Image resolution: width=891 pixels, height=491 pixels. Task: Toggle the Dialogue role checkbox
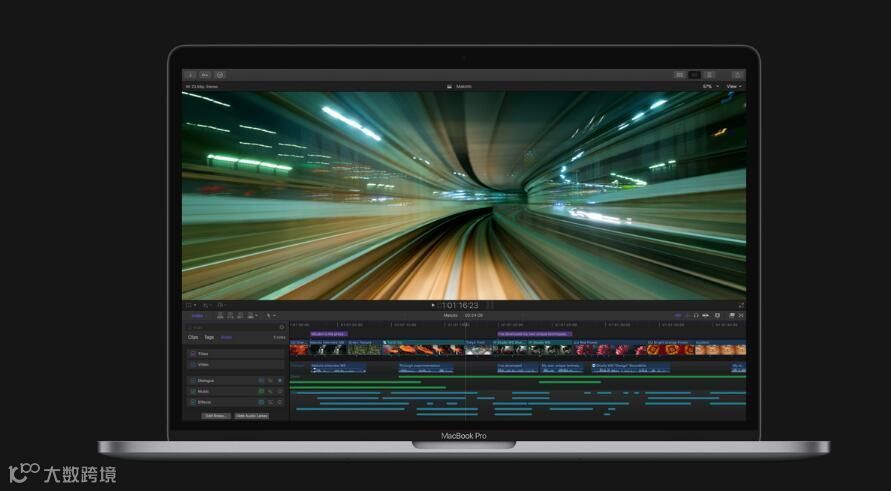[193, 380]
